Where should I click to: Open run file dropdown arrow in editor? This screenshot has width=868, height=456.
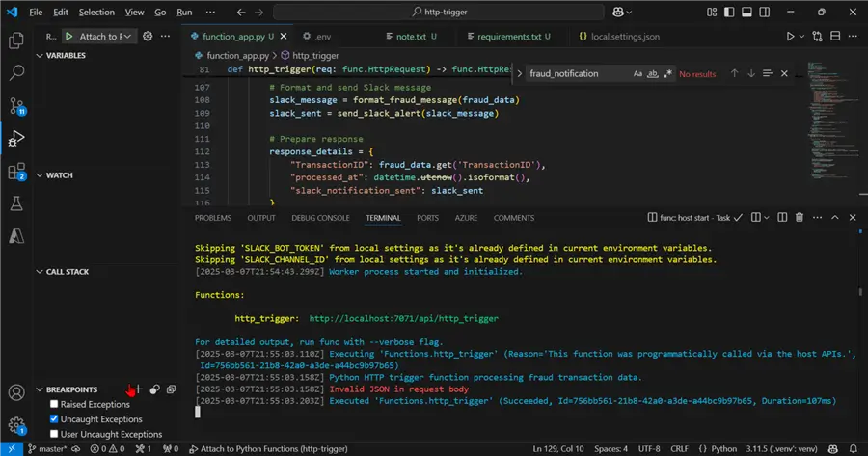click(801, 37)
